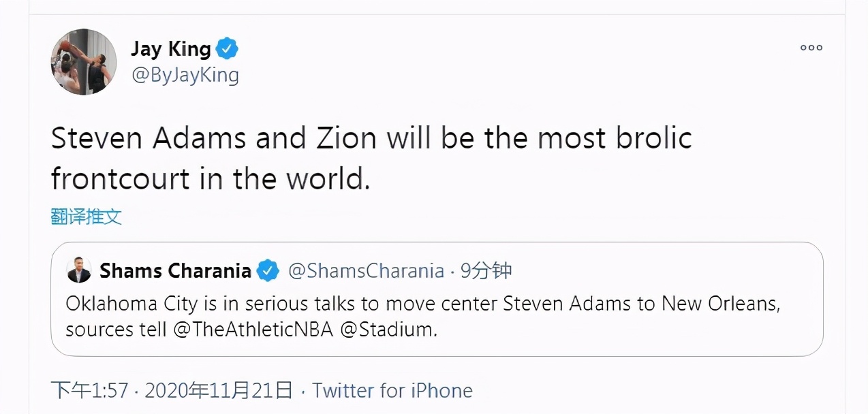Open the tweet's three-dot more menu

tap(811, 48)
